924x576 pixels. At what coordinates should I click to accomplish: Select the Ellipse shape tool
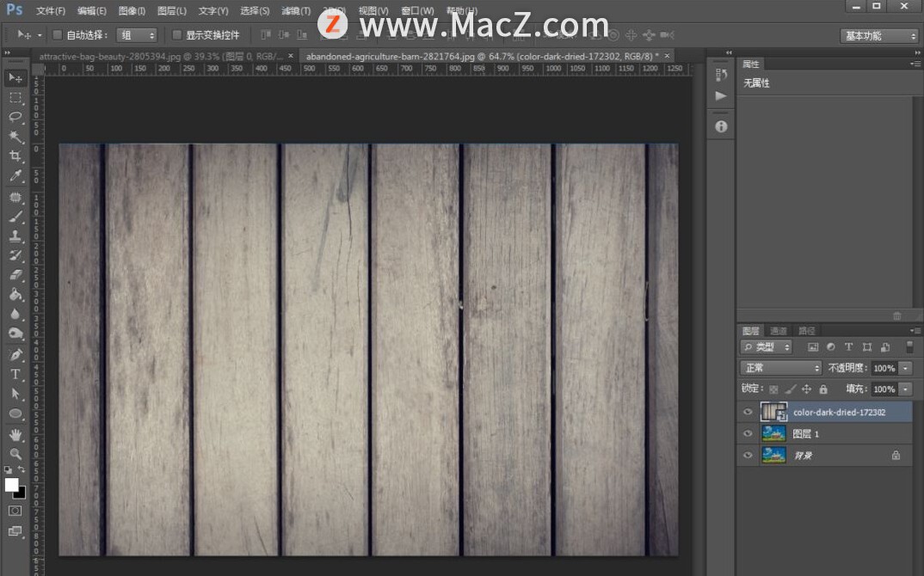pyautogui.click(x=15, y=414)
